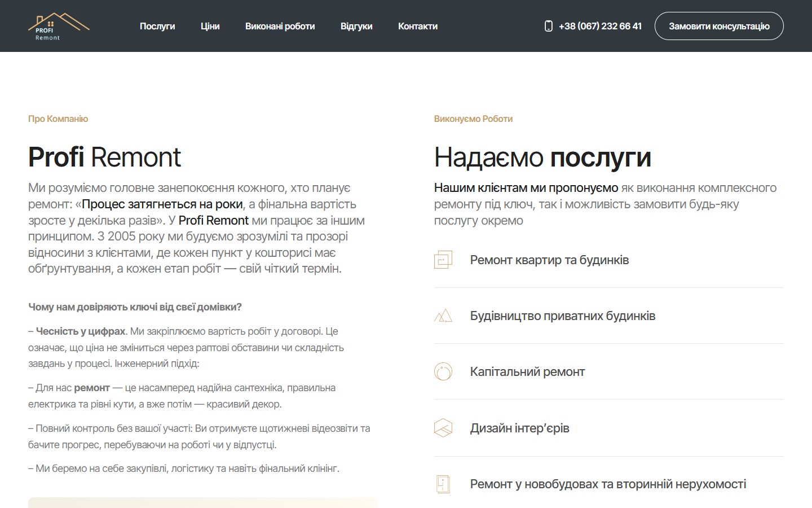
Task: Open the Будівництво приватних будинків service
Action: click(x=563, y=316)
